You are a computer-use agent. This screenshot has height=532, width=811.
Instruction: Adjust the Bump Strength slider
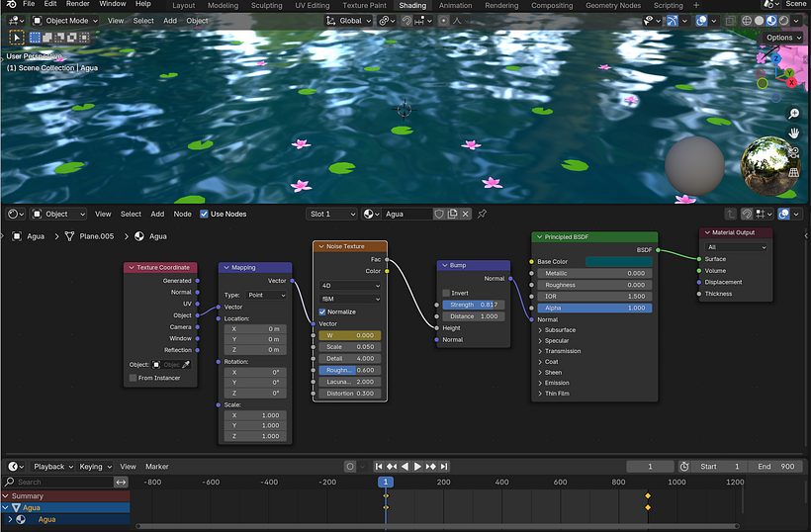pyautogui.click(x=474, y=305)
